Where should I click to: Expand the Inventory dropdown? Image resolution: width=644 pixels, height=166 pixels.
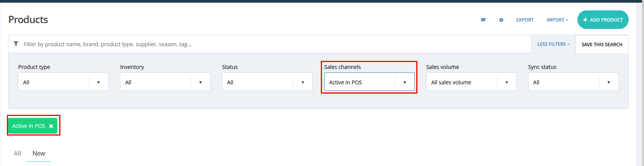165,82
